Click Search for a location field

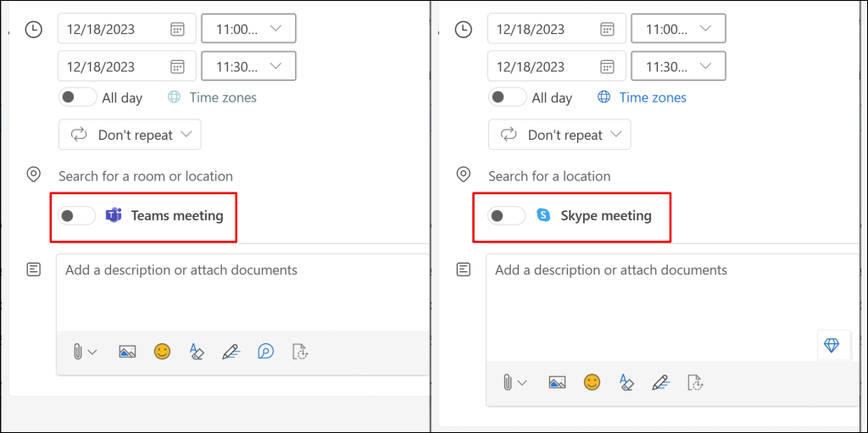point(549,176)
